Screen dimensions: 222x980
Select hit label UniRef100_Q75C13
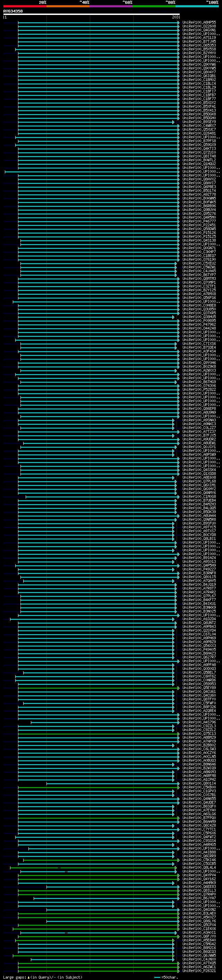199,734
